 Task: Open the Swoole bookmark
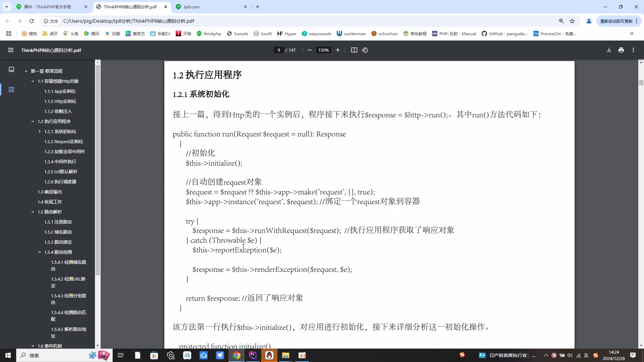pos(237,34)
